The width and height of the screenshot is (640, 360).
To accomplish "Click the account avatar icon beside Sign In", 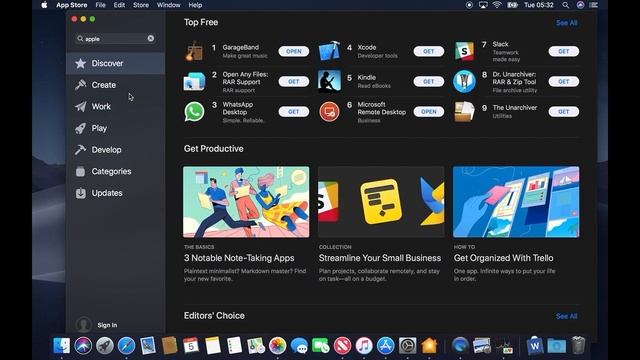I will click(x=84, y=325).
